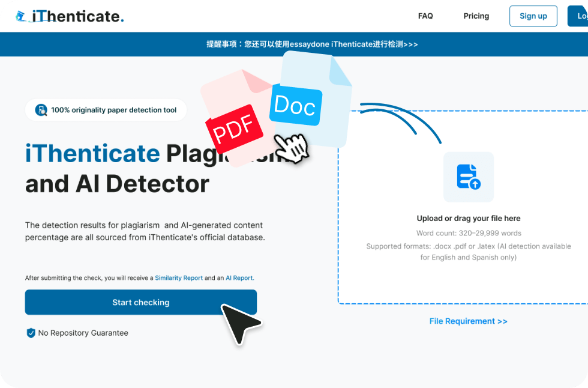Screen dimensions: 588x388
Task: Open the FAQ page
Action: [425, 16]
